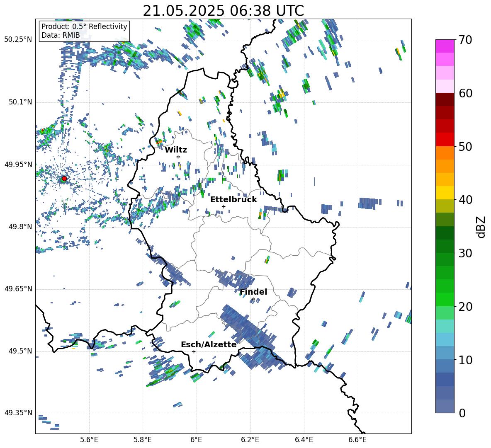Click the 6.6°E longitude label
This screenshot has width=491, height=448.
point(357,440)
